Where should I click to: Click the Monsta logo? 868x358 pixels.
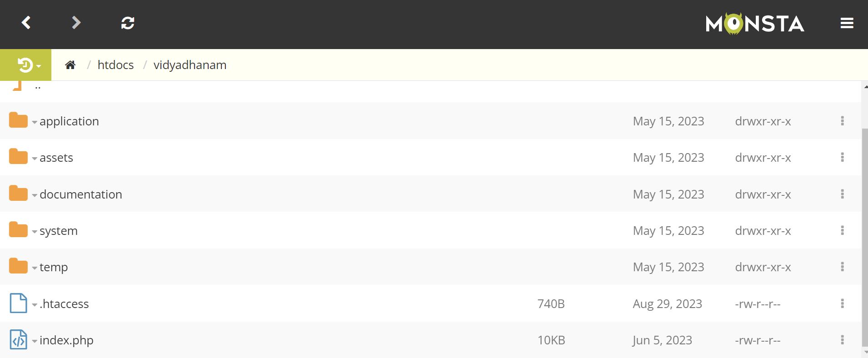pos(755,24)
